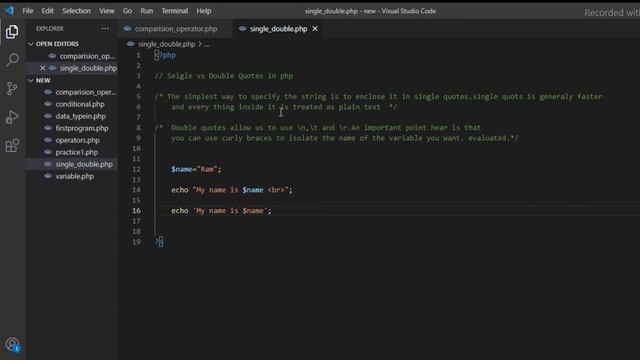Image resolution: width=640 pixels, height=360 pixels.
Task: Click the opening <?php tag
Action: [x=165, y=55]
